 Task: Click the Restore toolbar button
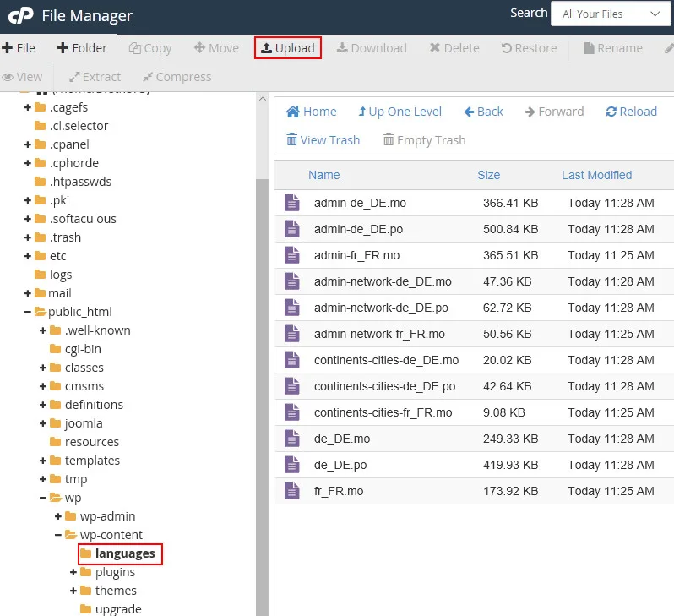pos(529,48)
